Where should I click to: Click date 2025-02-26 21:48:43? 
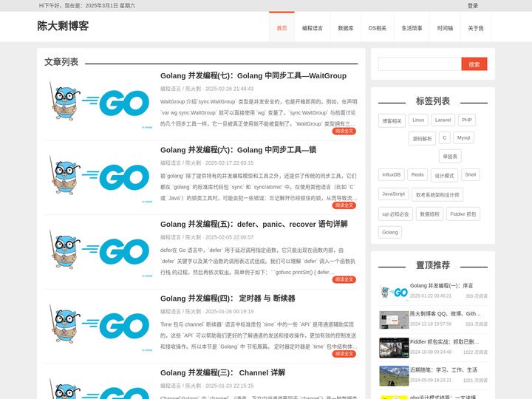(x=229, y=89)
